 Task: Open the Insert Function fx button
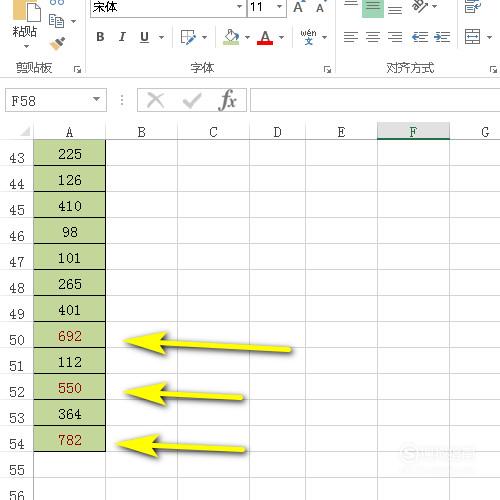click(x=227, y=100)
